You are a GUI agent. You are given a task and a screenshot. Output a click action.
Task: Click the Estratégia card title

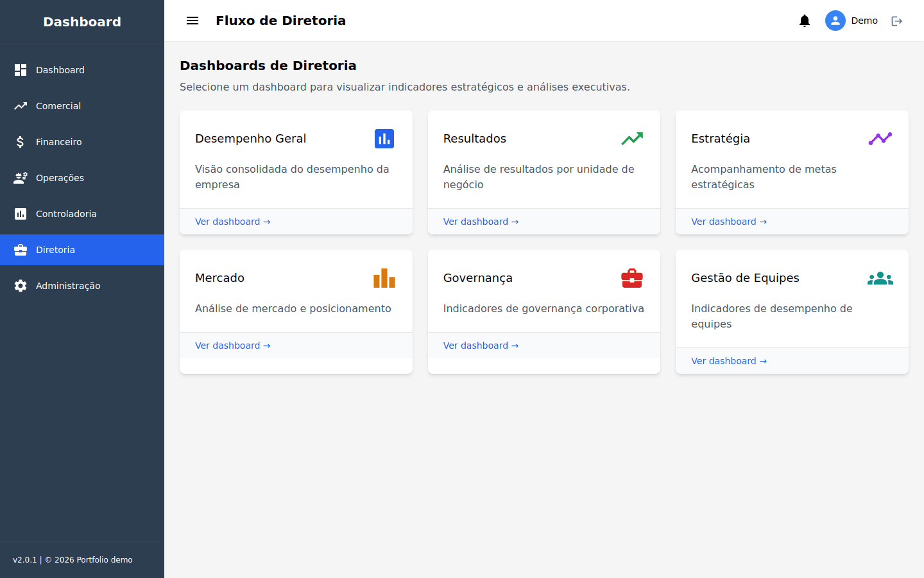(721, 139)
